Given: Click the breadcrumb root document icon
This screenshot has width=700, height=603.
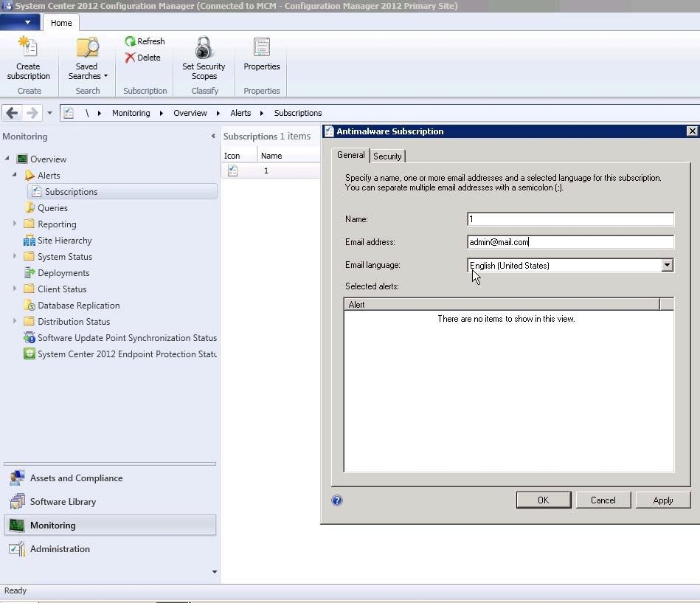Looking at the screenshot, I should click(x=69, y=113).
